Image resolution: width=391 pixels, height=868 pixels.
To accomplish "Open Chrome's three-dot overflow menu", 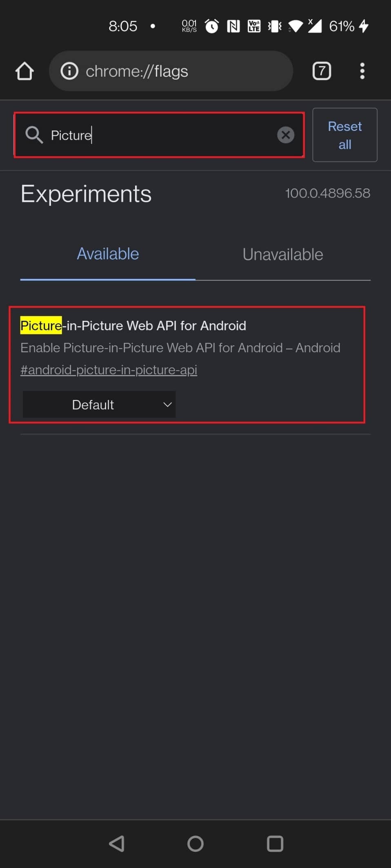I will click(362, 71).
